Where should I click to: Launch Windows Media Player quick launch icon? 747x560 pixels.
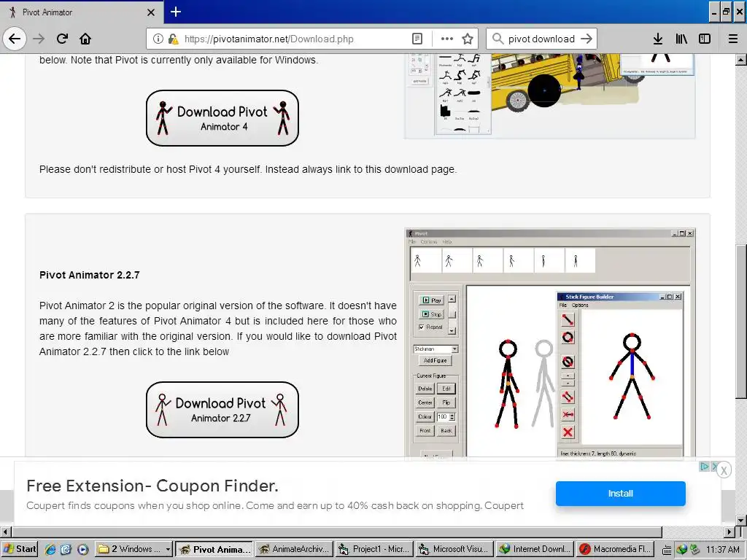pos(82,549)
